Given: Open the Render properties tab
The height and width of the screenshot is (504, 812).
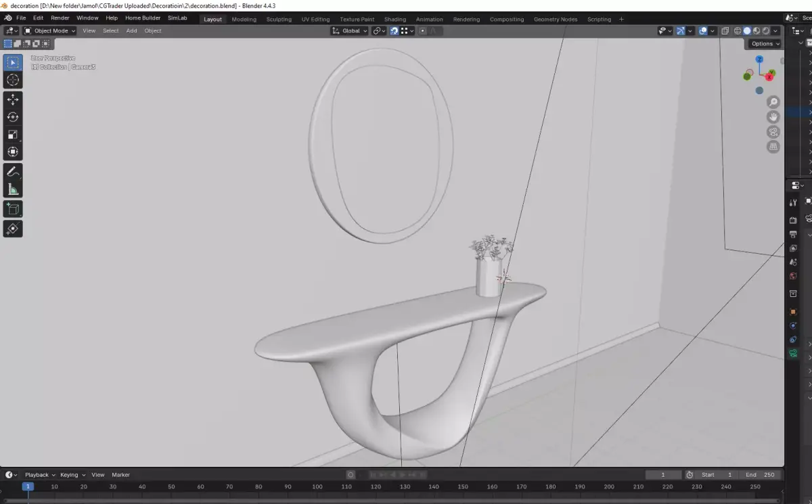Looking at the screenshot, I should click(x=793, y=221).
